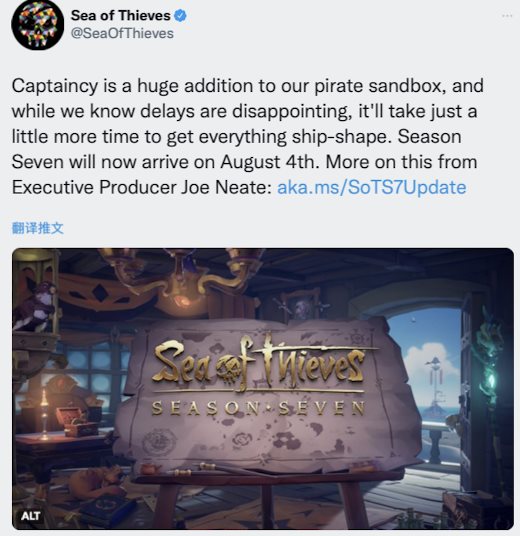Image resolution: width=520 pixels, height=536 pixels.
Task: Open the @SeaOfThieves handle link
Action: click(122, 34)
